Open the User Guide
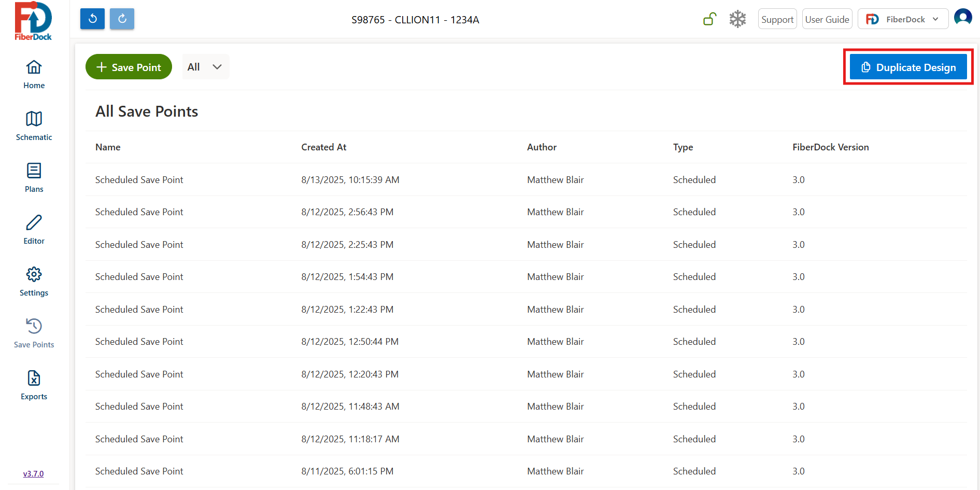This screenshot has width=980, height=490. [827, 19]
